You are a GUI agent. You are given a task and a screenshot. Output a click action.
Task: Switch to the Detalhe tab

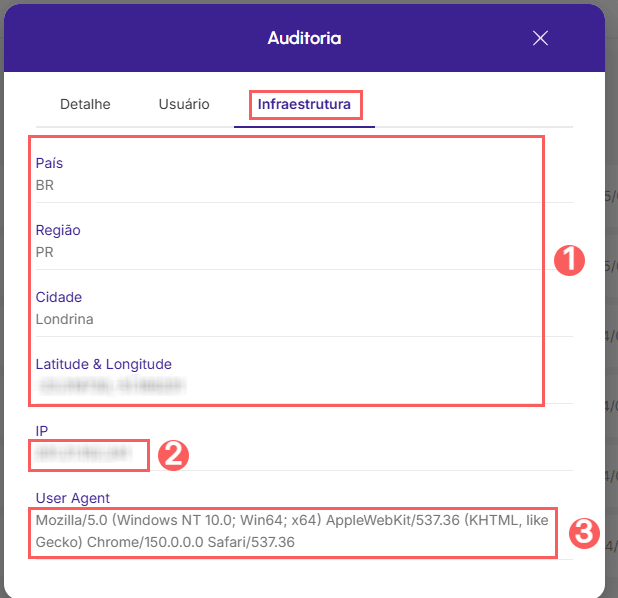[x=85, y=104]
